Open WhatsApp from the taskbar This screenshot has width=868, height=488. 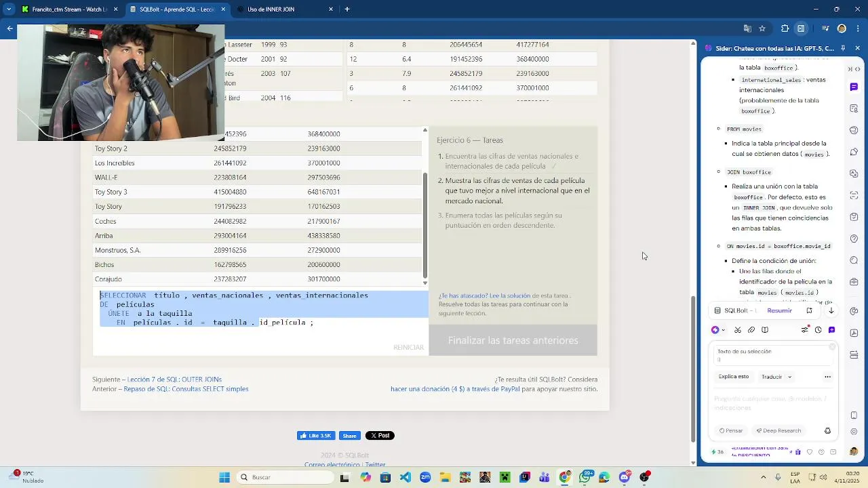[585, 477]
